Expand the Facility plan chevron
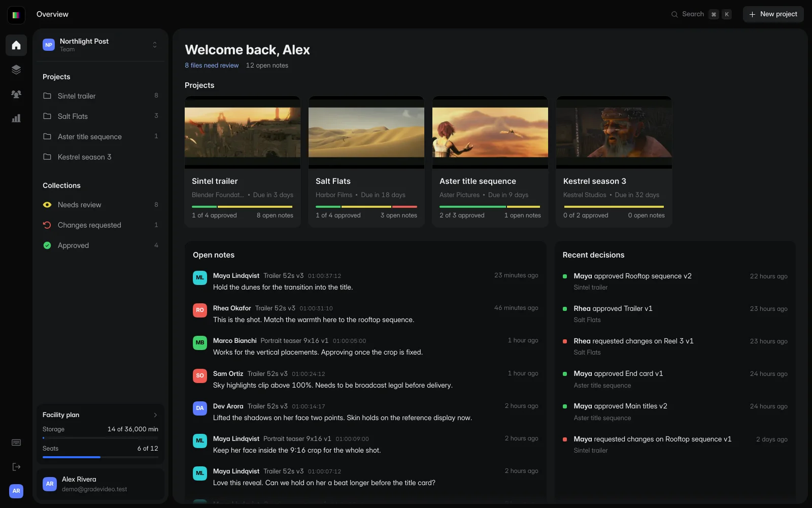This screenshot has width=812, height=508. click(155, 415)
